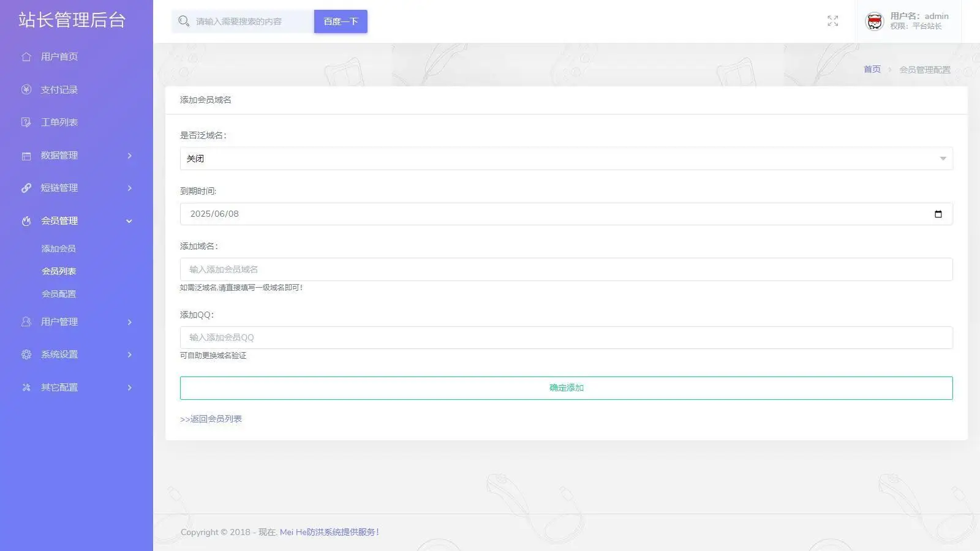Click the 工单列表 edit icon
The width and height of the screenshot is (980, 551).
26,122
